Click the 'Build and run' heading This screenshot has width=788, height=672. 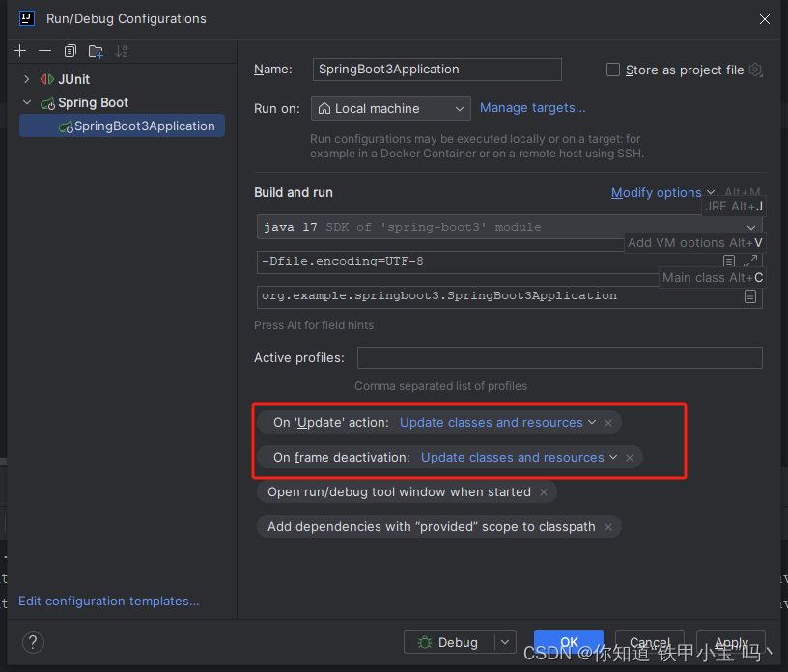tap(294, 192)
